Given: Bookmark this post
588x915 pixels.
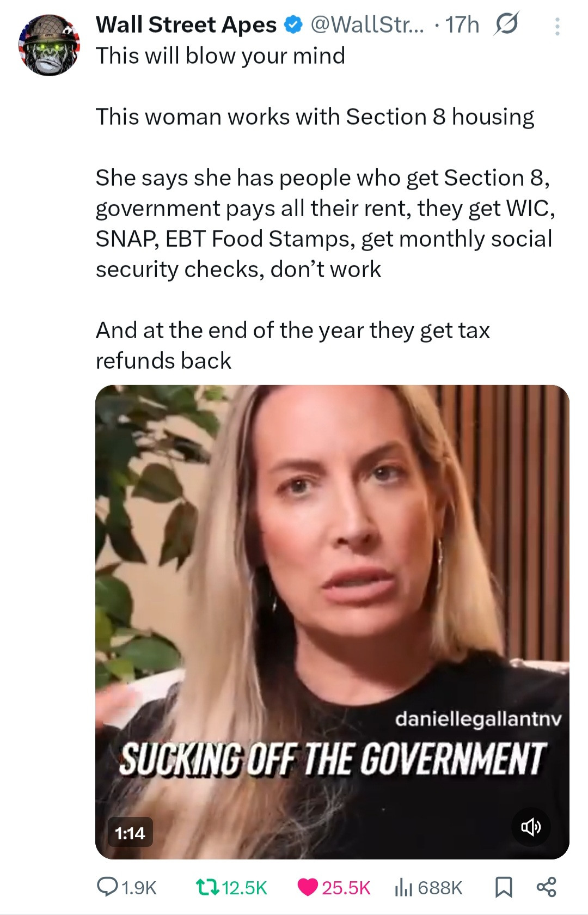Looking at the screenshot, I should pyautogui.click(x=503, y=887).
